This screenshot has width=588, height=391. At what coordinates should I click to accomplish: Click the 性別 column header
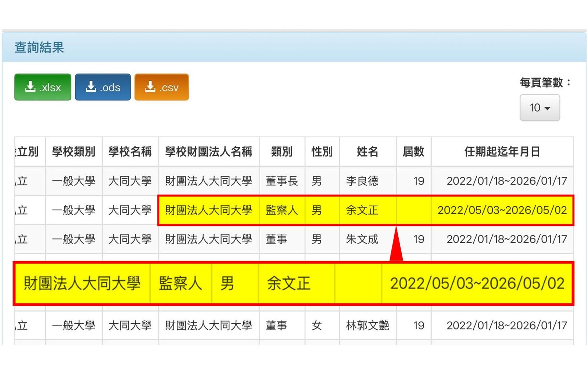[x=322, y=152]
